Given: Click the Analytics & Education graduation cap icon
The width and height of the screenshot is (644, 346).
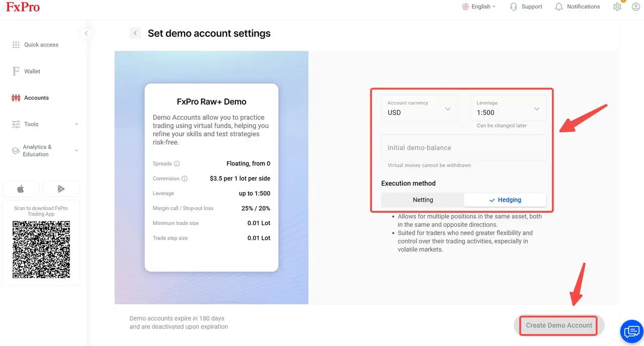Looking at the screenshot, I should pos(16,151).
